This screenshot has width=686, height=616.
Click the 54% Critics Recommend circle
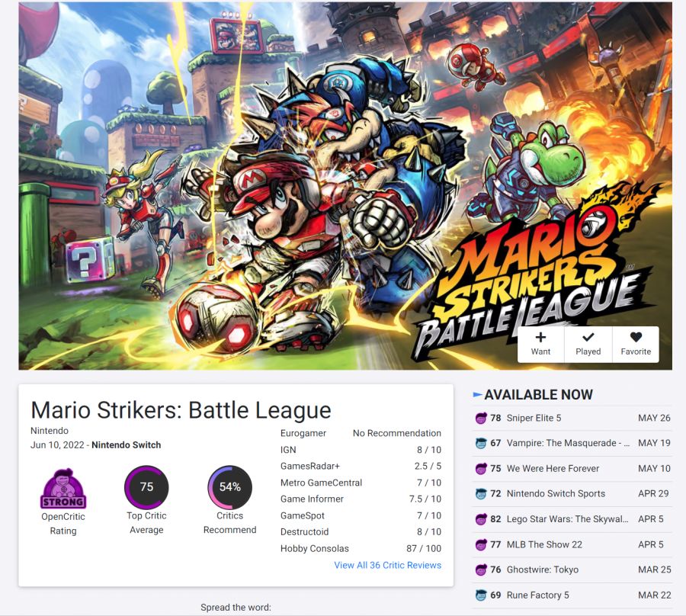[229, 487]
